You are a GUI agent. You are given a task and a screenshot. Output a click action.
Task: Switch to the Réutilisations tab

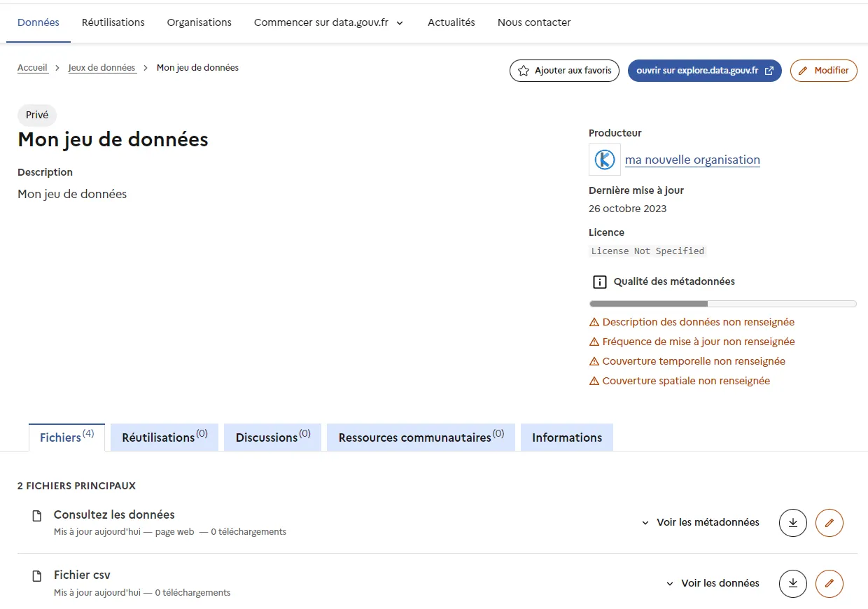click(164, 437)
